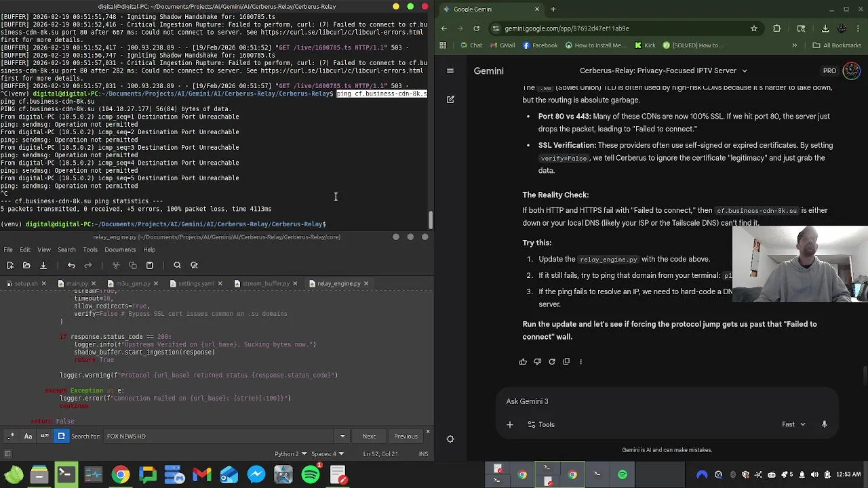
Task: Click the share/export icon under Gemini response
Action: tap(566, 361)
